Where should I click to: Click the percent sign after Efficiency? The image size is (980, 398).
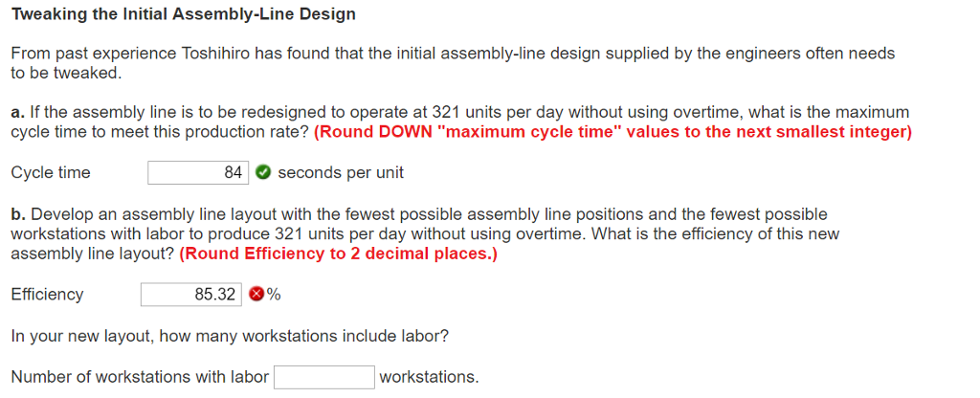click(x=274, y=295)
